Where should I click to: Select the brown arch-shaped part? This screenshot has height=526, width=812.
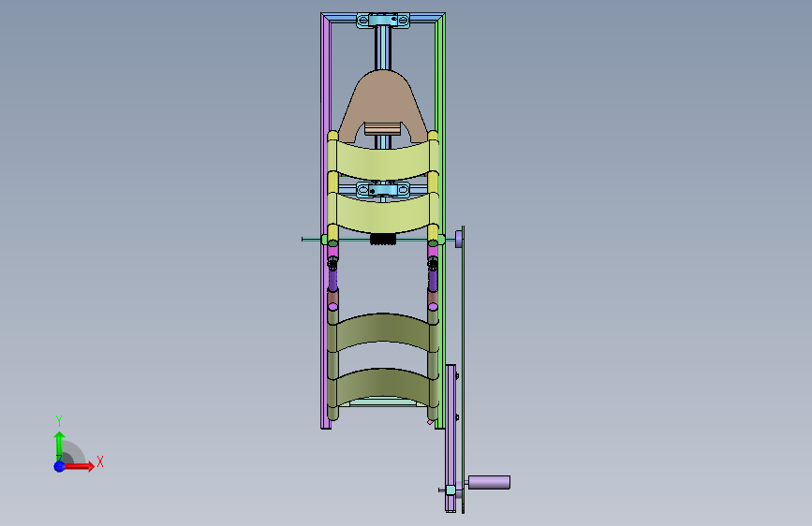click(x=383, y=101)
